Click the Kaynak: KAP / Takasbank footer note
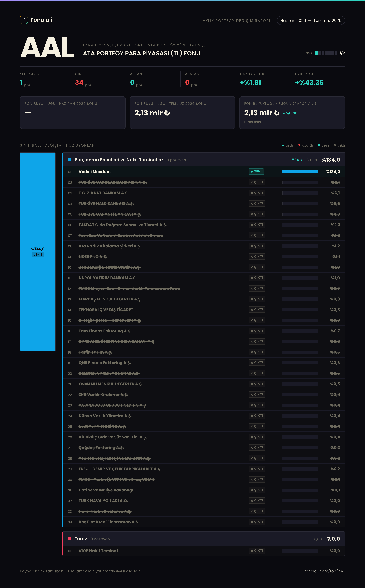 point(80,571)
